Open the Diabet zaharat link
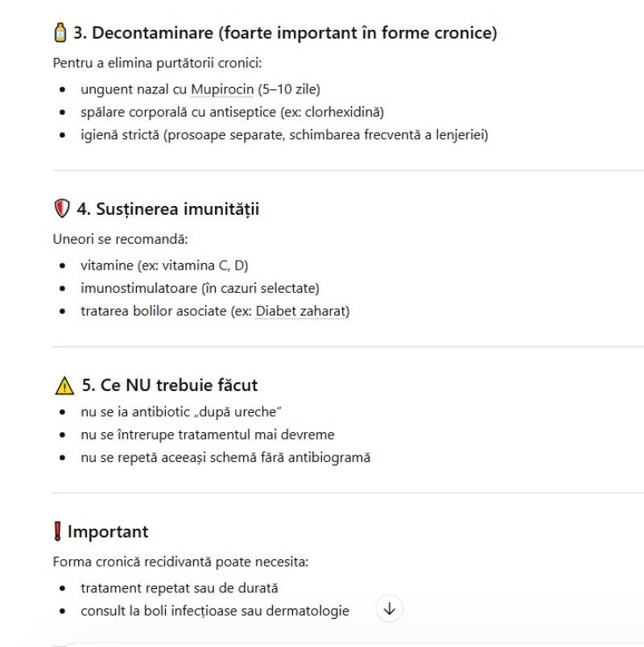This screenshot has width=644, height=647. [300, 311]
